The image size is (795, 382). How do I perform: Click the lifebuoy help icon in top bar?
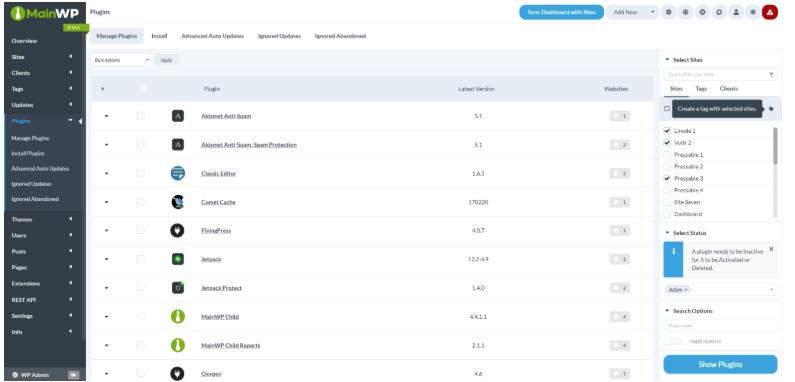(702, 12)
